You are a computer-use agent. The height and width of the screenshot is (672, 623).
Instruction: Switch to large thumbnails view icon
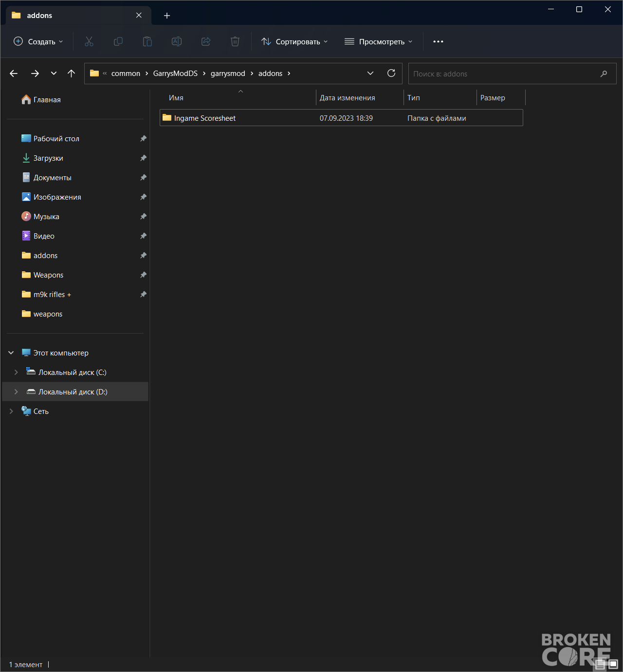[x=613, y=664]
